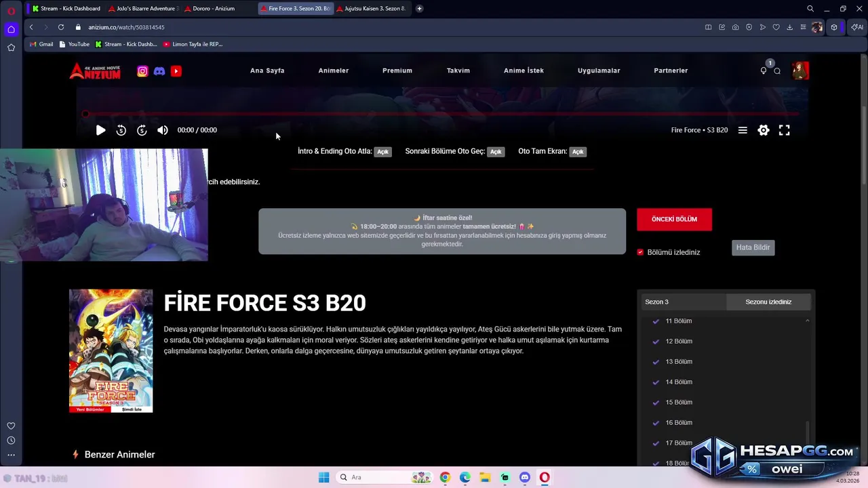Switch to Stream - Kick Dashboard tab

[x=66, y=9]
